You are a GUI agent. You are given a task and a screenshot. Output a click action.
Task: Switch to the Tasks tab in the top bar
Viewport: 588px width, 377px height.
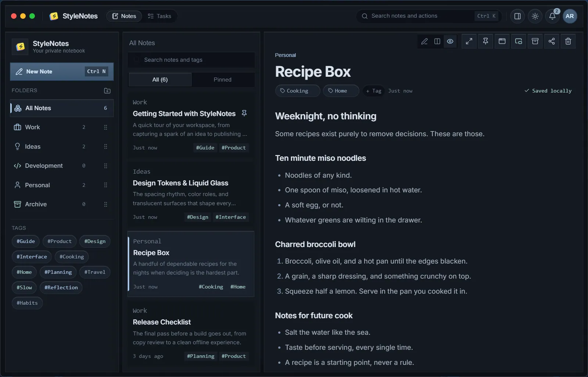coord(159,16)
